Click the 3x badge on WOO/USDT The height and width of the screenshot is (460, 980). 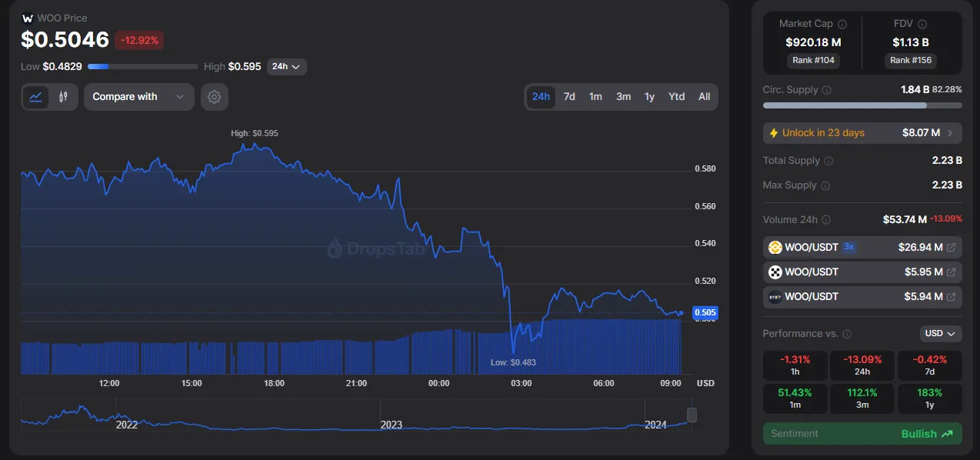(848, 247)
